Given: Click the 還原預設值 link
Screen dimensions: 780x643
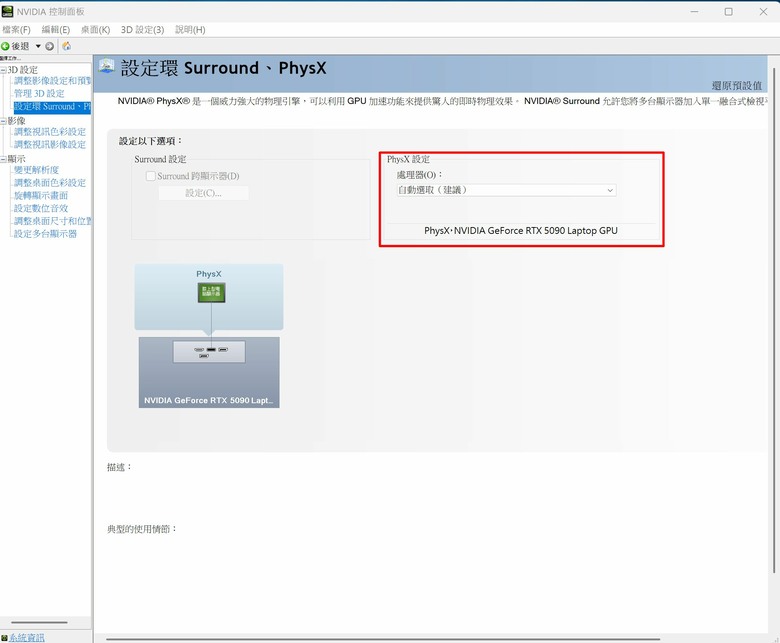Looking at the screenshot, I should click(x=736, y=86).
